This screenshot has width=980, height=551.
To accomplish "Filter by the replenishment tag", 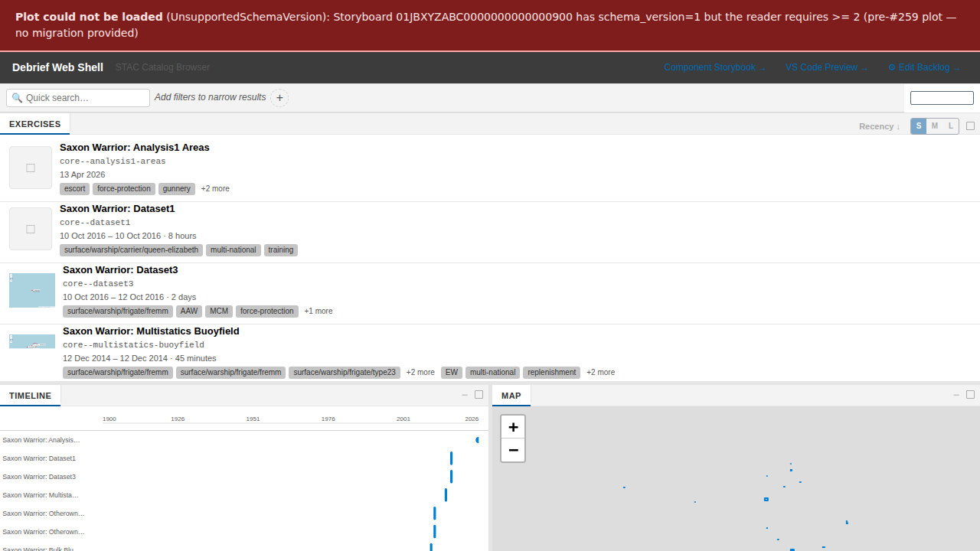I will click(x=551, y=373).
